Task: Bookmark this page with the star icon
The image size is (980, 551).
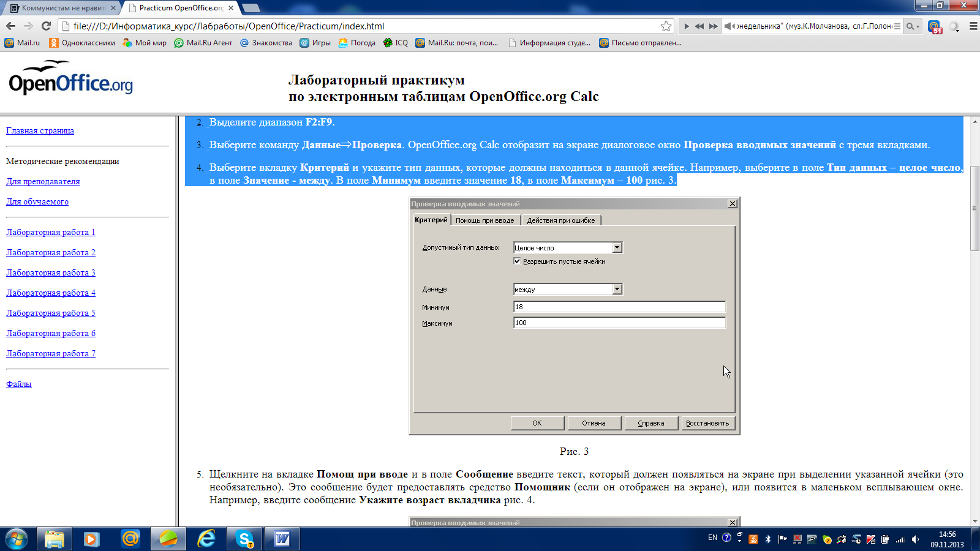Action: (666, 26)
